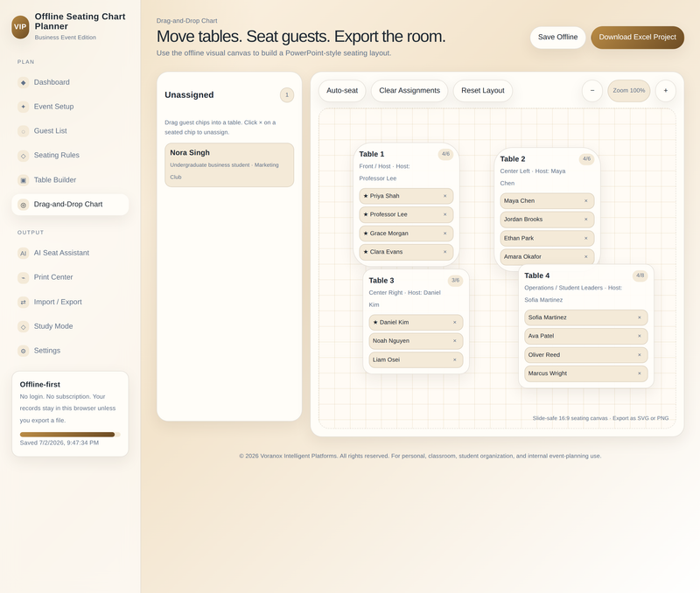Click the Import / Export arrows icon
Image resolution: width=700 pixels, height=593 pixels.
coord(24,302)
